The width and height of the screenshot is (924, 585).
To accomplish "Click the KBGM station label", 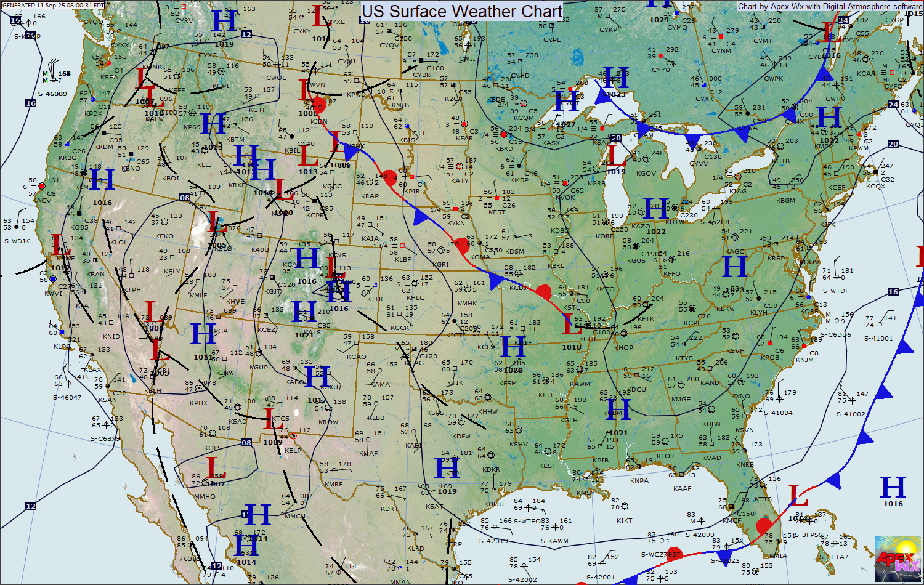I will [785, 200].
